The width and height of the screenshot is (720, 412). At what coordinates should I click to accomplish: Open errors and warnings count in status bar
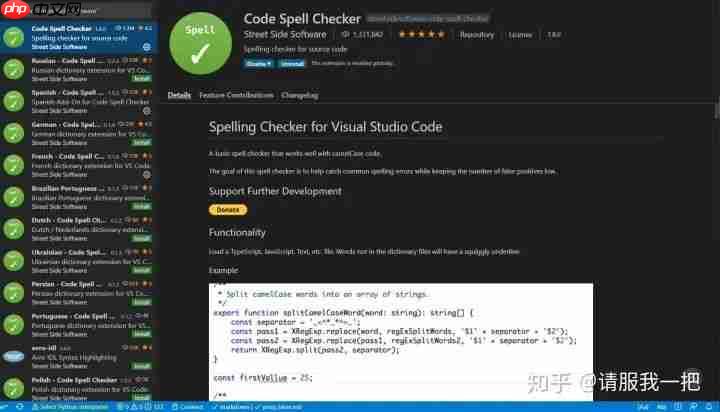tap(140, 407)
